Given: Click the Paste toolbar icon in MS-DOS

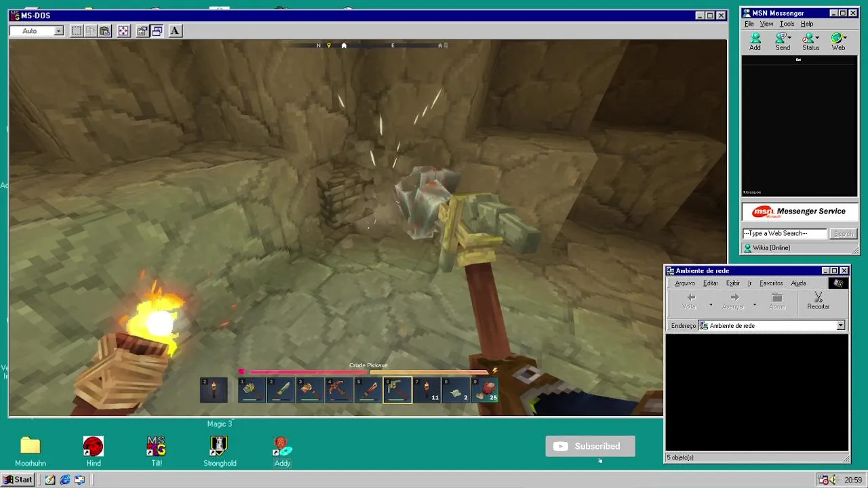Looking at the screenshot, I should [104, 30].
